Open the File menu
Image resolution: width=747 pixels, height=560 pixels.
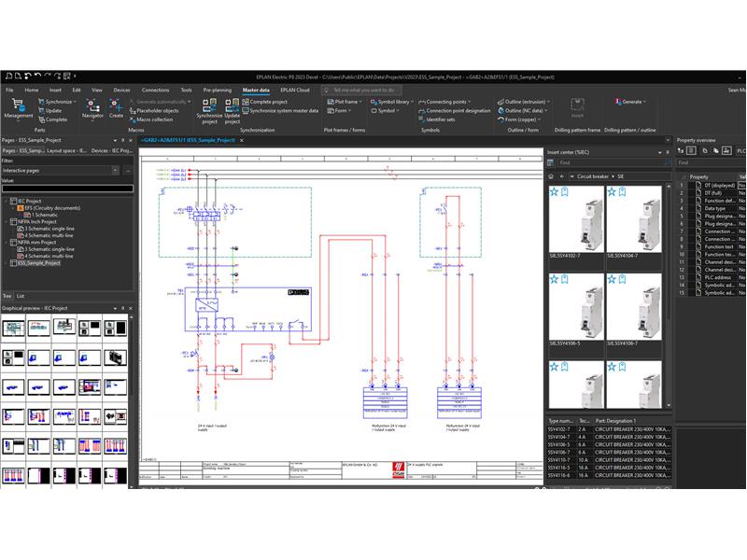pos(9,90)
